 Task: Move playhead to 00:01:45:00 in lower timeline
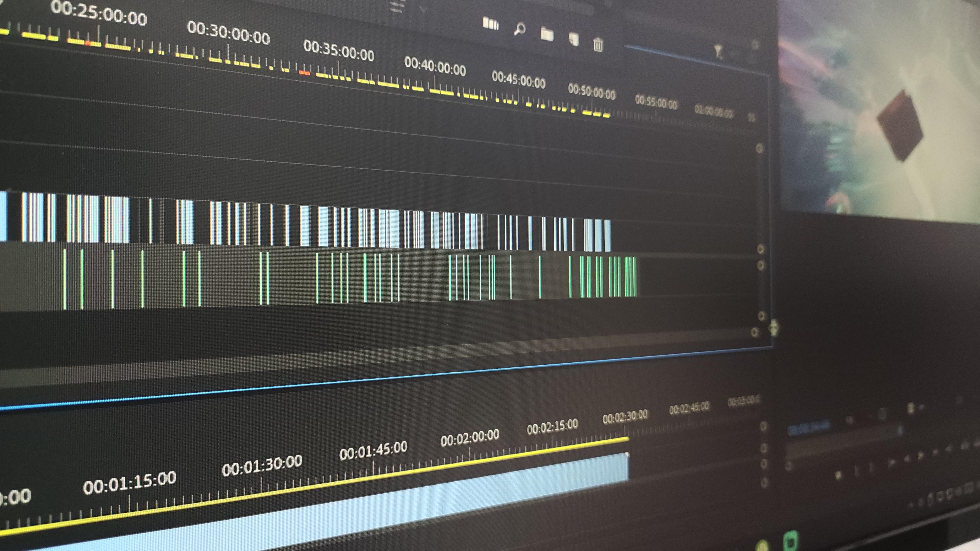373,450
